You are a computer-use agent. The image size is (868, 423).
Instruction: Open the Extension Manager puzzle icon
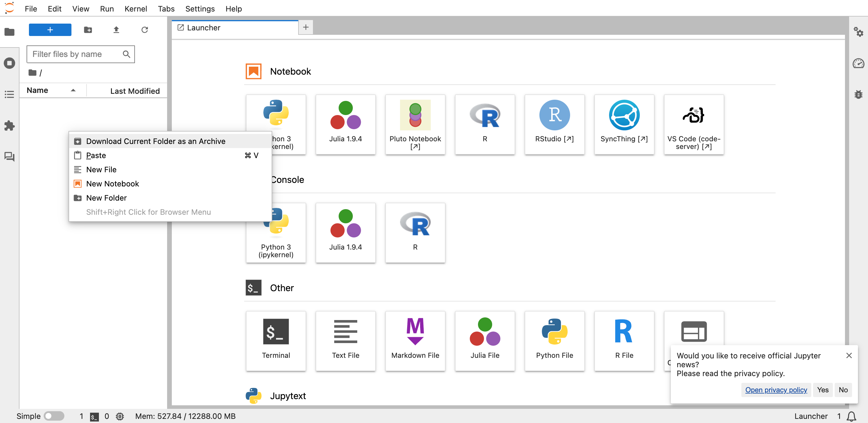9,126
